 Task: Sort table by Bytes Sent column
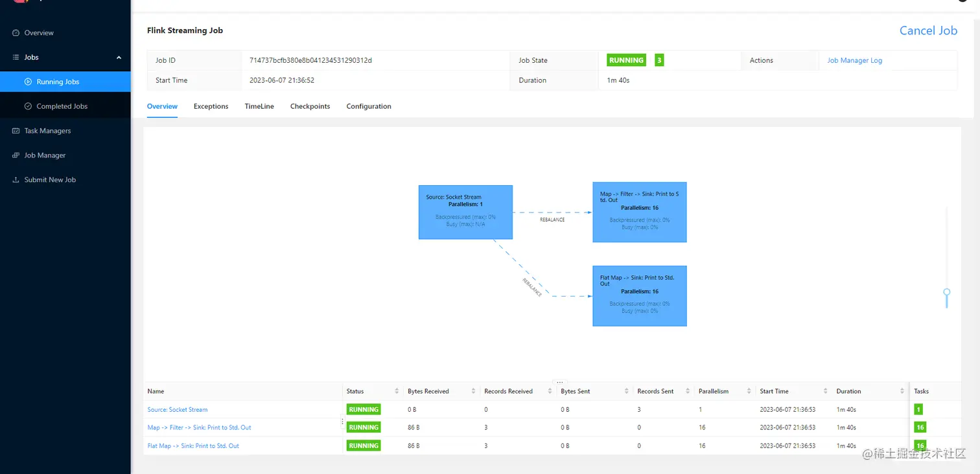point(626,391)
